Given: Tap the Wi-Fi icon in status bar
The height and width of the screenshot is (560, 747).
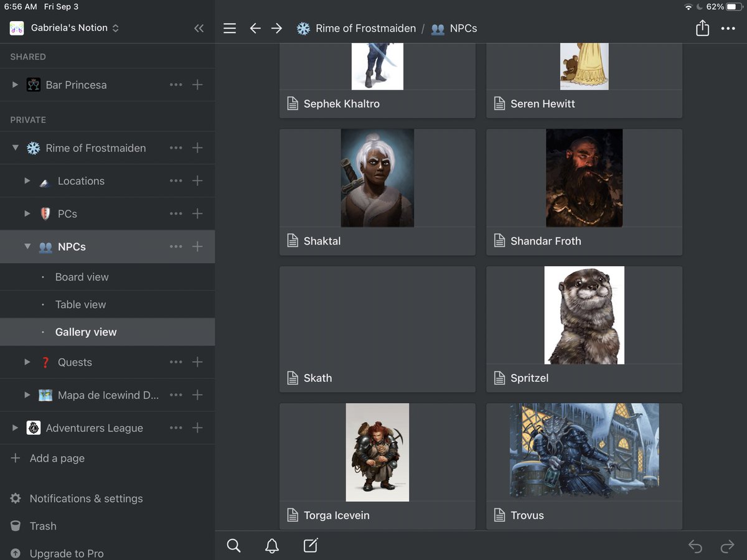Looking at the screenshot, I should (x=688, y=7).
